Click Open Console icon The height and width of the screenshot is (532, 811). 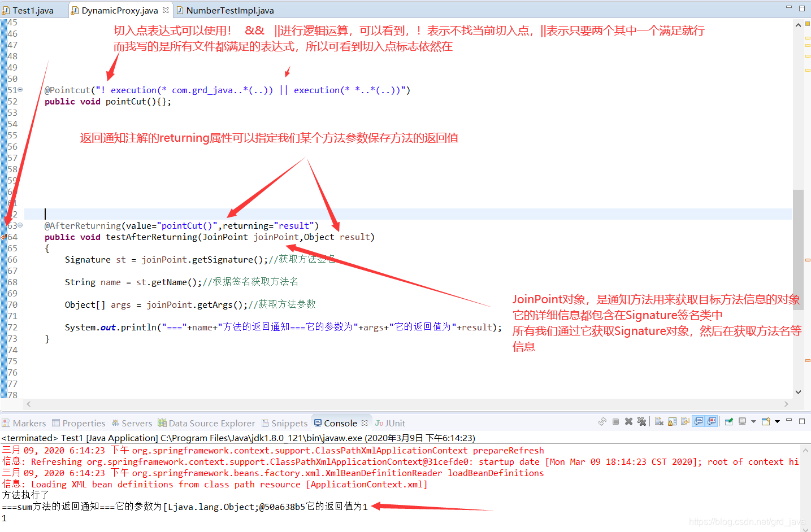[x=766, y=421]
